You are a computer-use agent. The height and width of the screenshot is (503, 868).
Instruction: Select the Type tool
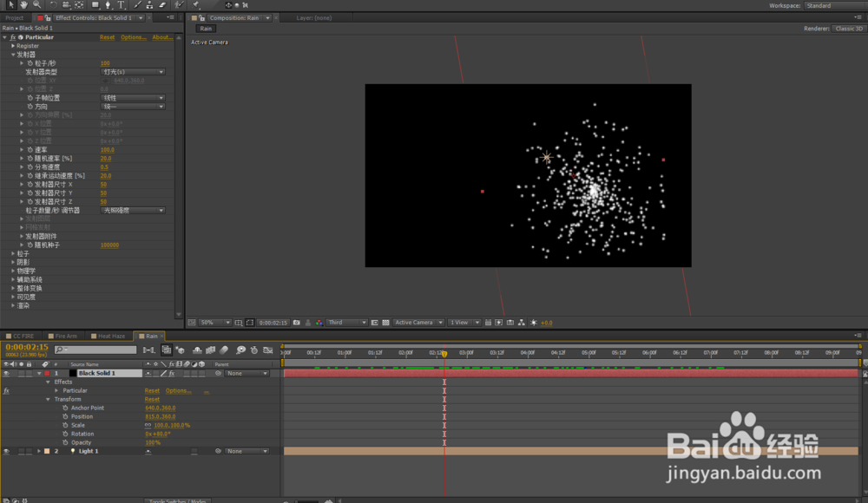tap(120, 5)
